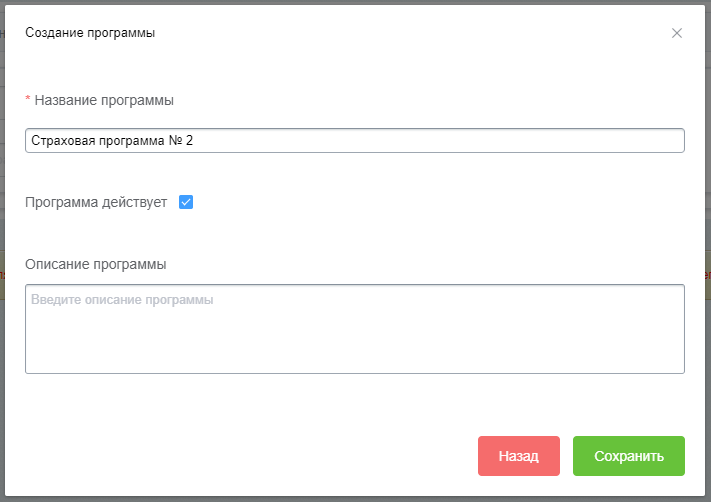Click the Программа действует label text
The height and width of the screenshot is (502, 711).
96,202
